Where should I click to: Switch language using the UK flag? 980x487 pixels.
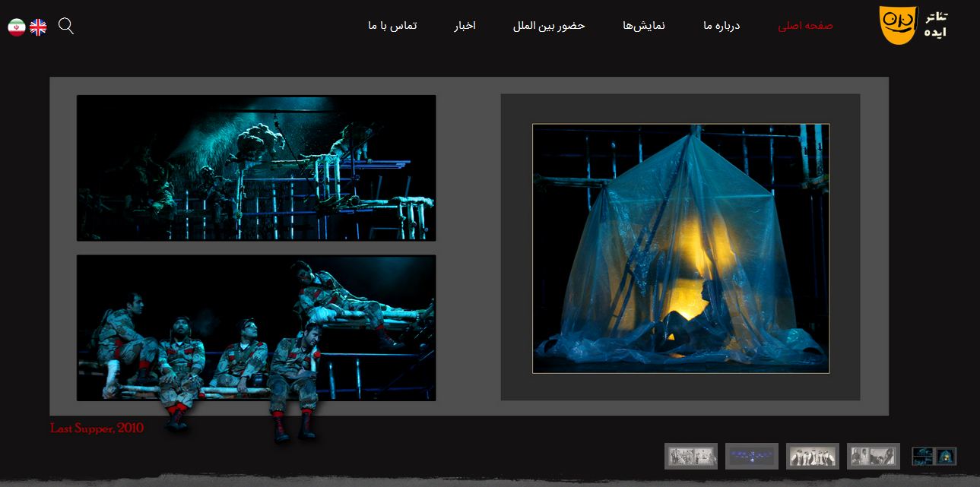tap(38, 27)
